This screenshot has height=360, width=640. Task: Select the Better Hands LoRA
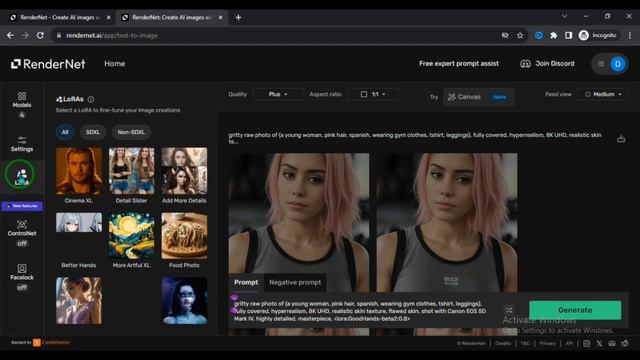79,240
